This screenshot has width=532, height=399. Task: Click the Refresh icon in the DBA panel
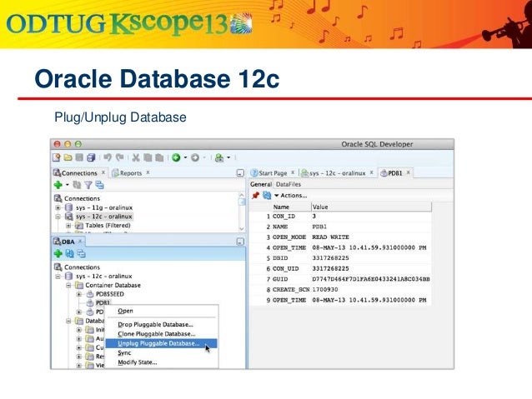(x=69, y=253)
